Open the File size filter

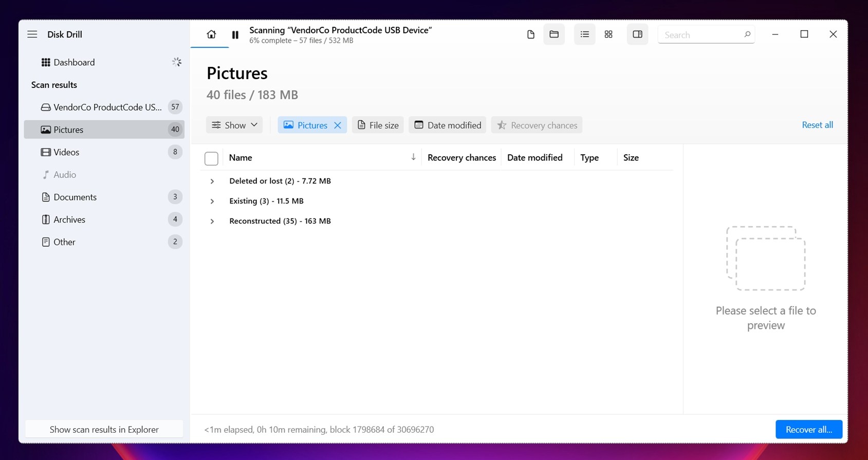pyautogui.click(x=378, y=125)
